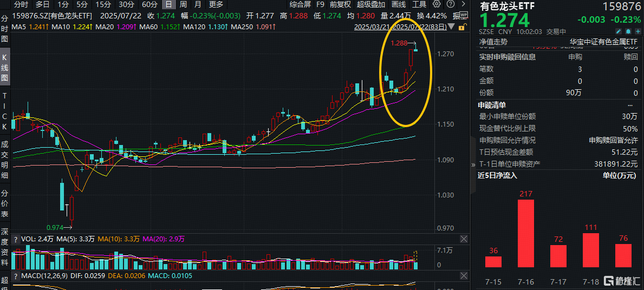Image resolution: width=644 pixels, height=290 pixels.
Task: Select 周 weekly K-line tab
Action: [x=184, y=4]
